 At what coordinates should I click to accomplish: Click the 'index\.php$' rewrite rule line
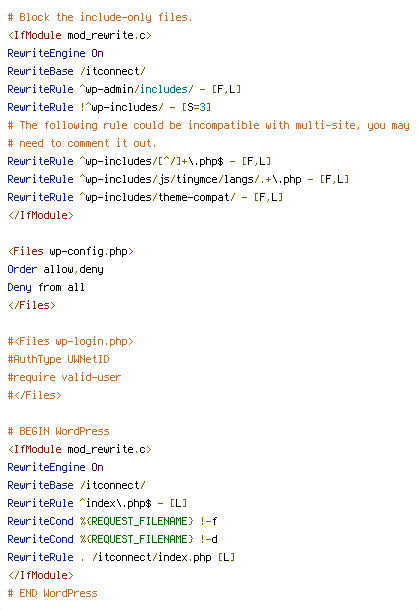(97, 503)
